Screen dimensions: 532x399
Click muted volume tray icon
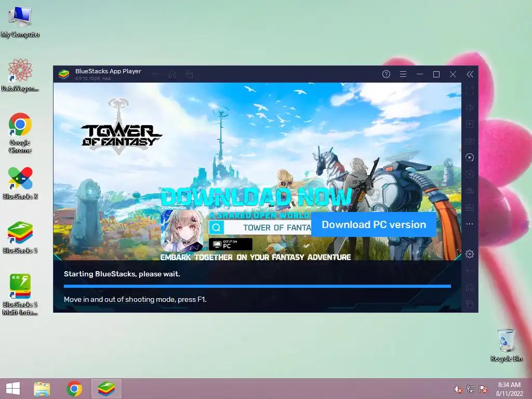coord(458,389)
